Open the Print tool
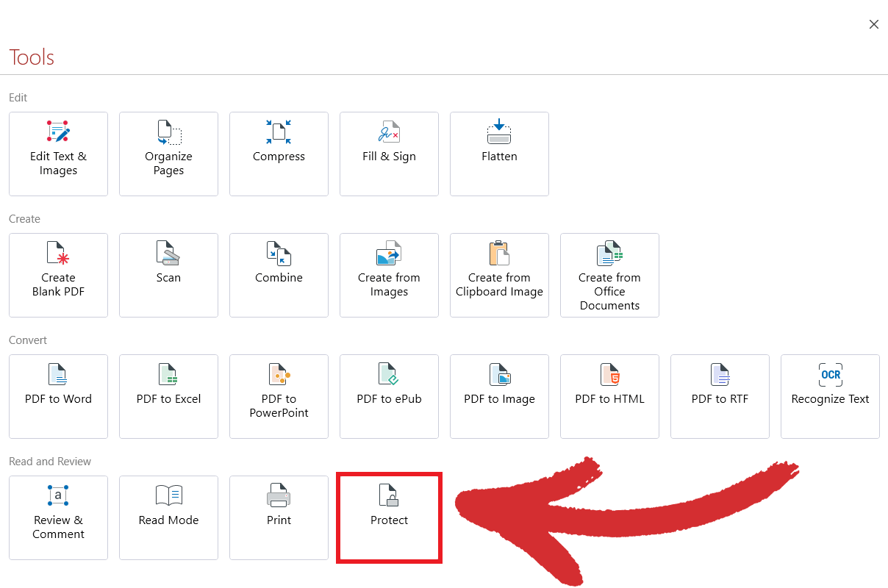This screenshot has height=588, width=888. (x=279, y=517)
